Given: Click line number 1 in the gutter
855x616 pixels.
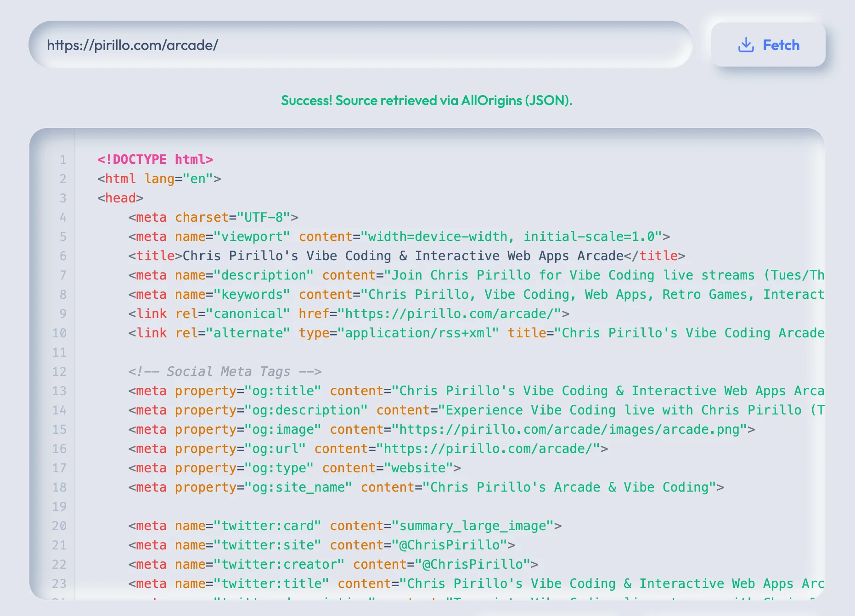Looking at the screenshot, I should (63, 159).
